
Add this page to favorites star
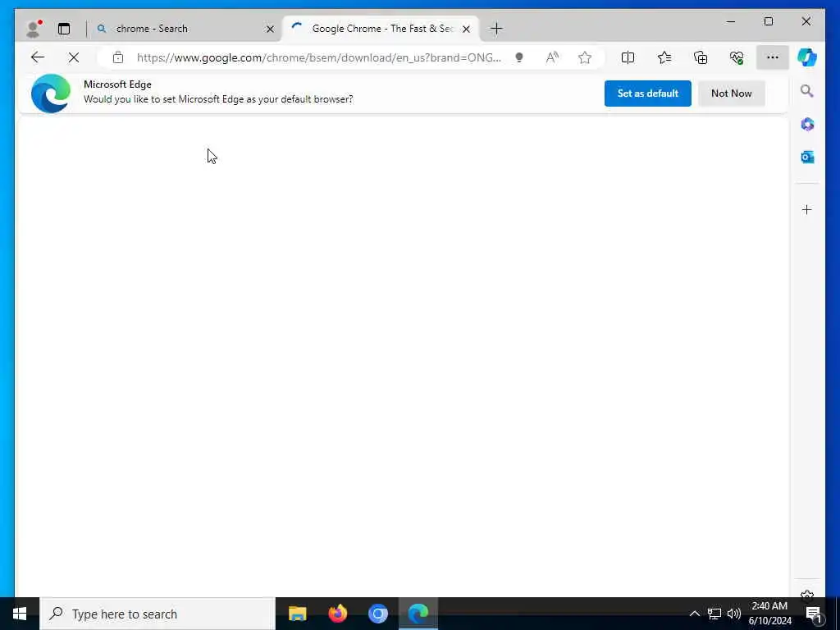(x=585, y=57)
